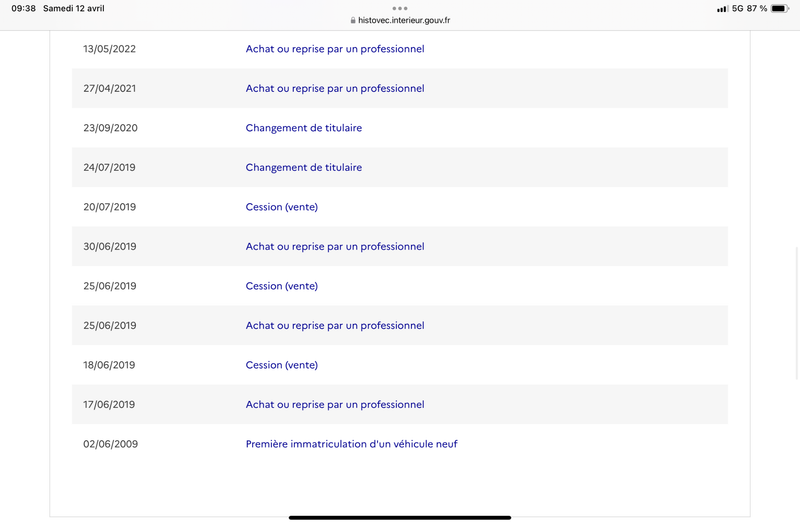The image size is (800, 525).
Task: Open the 24/07/2019 Changement de titulaire link
Action: pos(304,167)
